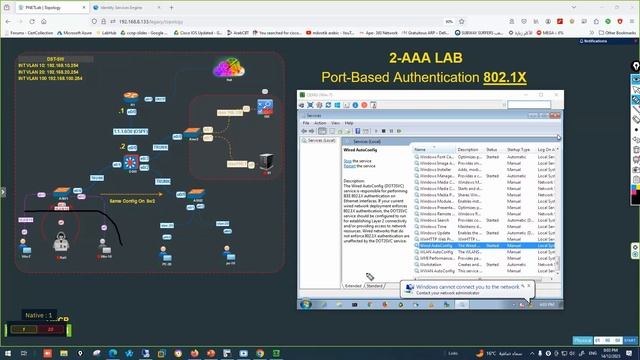640x360 pixels.
Task: Click the pause service toolbar icon
Action: click(x=391, y=131)
